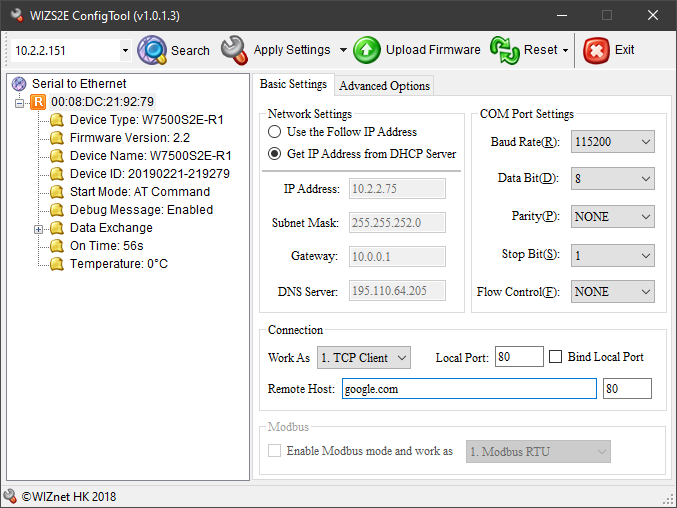This screenshot has width=677, height=508.
Task: Click the red Exit icon
Action: [x=596, y=50]
